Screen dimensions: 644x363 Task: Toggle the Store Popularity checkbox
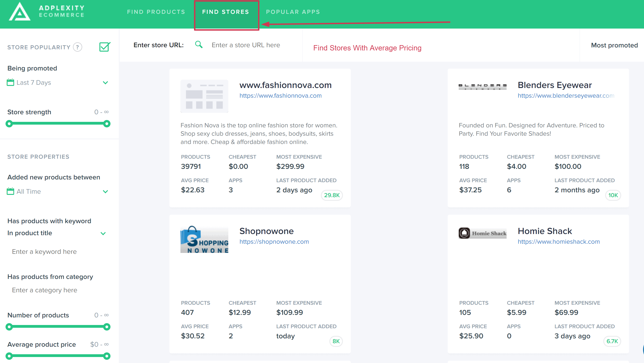coord(105,47)
